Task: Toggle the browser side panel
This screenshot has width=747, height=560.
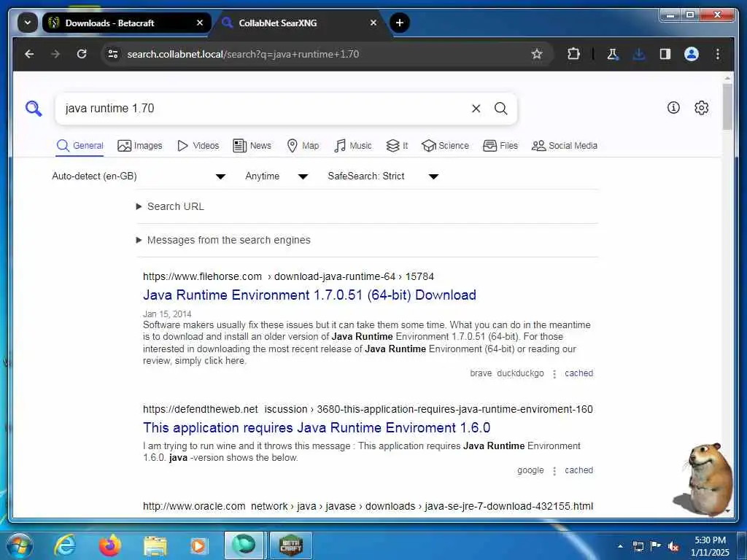Action: [665, 54]
